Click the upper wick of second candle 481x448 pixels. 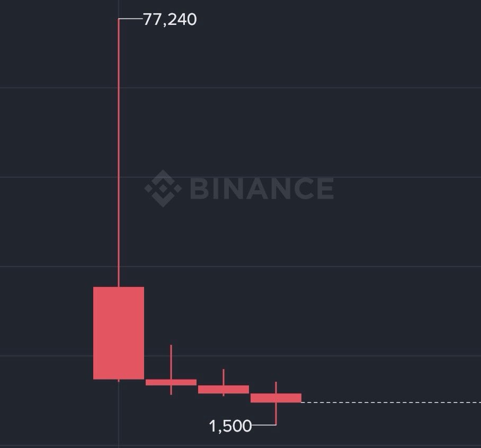pos(171,362)
